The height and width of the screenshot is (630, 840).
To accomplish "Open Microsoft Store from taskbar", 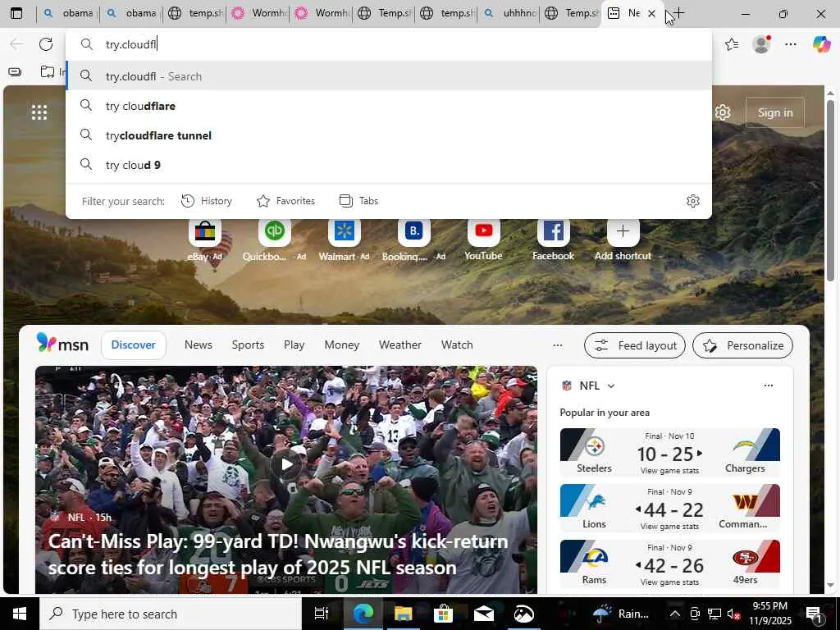I will (x=443, y=614).
